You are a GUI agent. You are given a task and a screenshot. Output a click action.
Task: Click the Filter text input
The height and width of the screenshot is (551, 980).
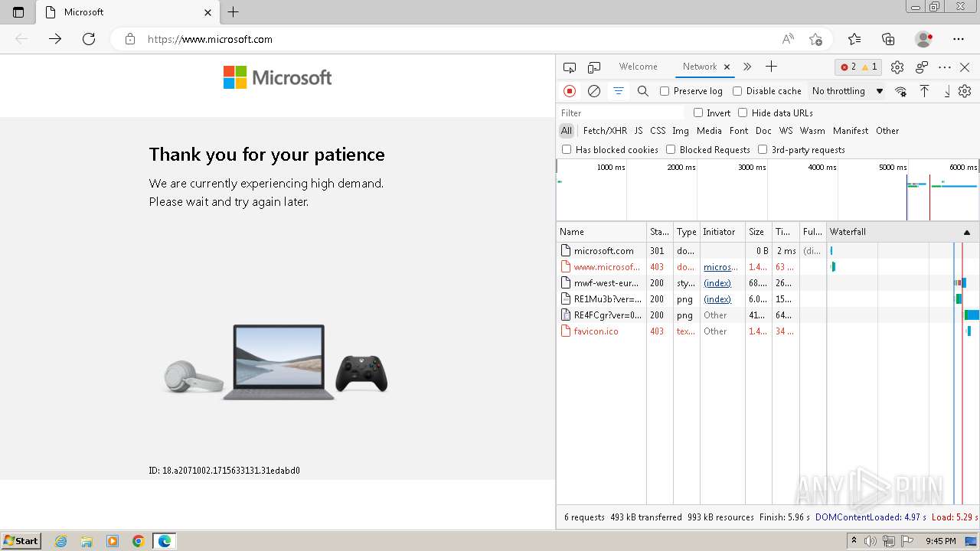[x=620, y=112]
